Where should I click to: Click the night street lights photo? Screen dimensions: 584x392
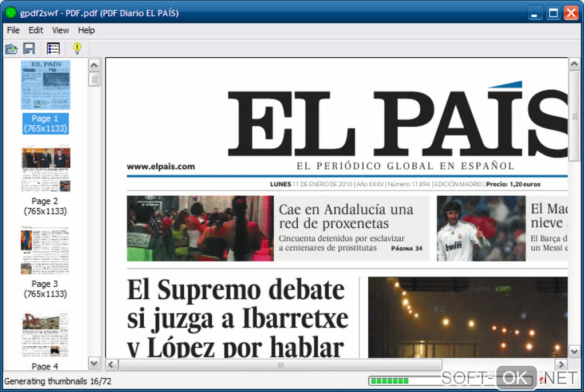tap(468, 317)
